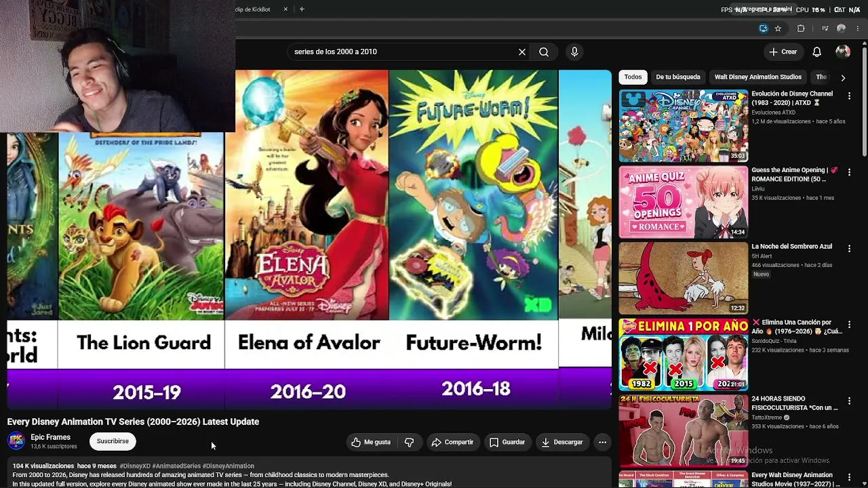Image resolution: width=868 pixels, height=488 pixels.
Task: Click the video player showing Elena of Avalor
Action: click(x=309, y=239)
